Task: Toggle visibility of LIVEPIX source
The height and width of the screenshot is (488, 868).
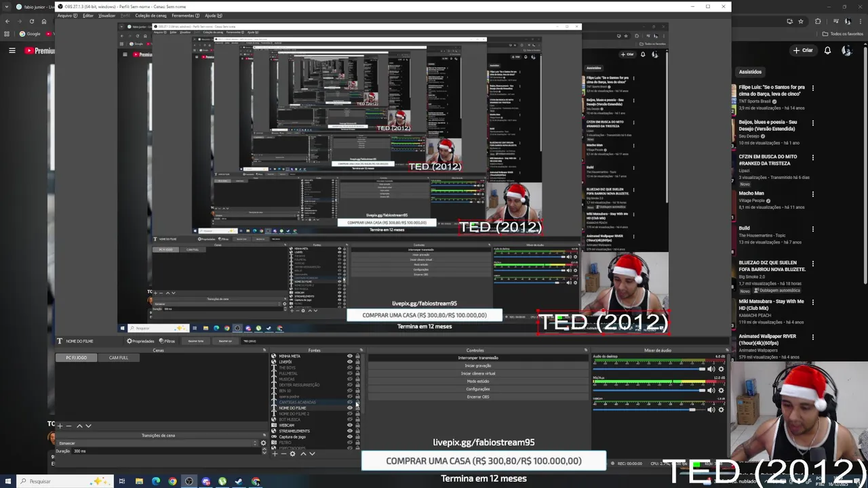Action: tap(350, 362)
